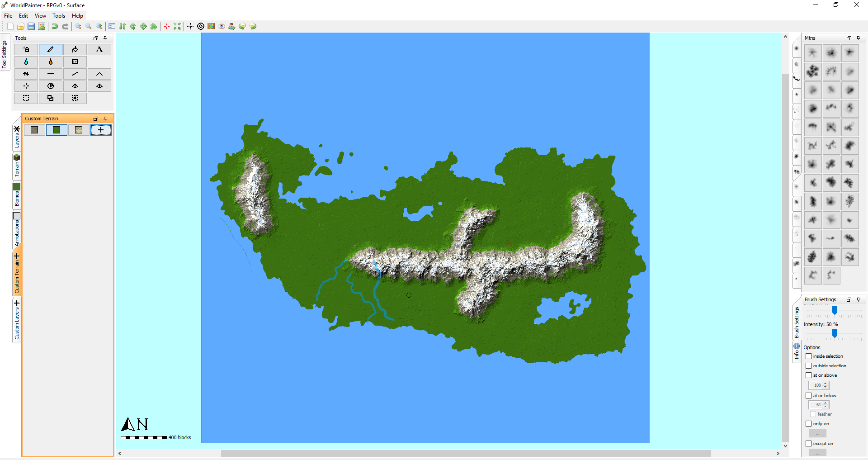Screen dimensions: 868x460
Task: Select the Smooth tool
Action: click(75, 74)
